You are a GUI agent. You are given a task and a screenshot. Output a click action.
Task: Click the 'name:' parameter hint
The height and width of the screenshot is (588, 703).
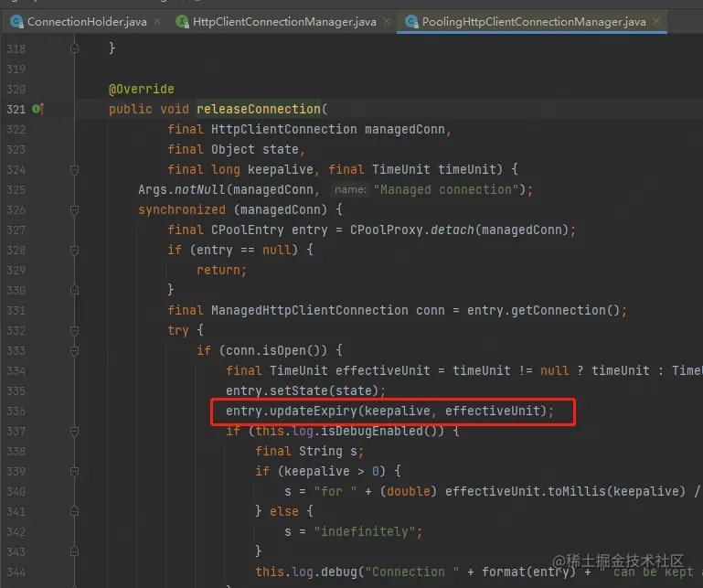point(351,189)
